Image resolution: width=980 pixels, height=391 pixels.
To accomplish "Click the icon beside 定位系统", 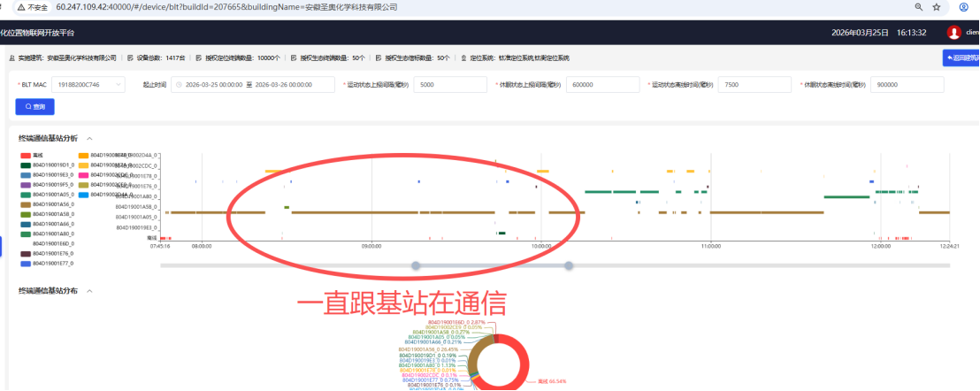I will pyautogui.click(x=463, y=58).
